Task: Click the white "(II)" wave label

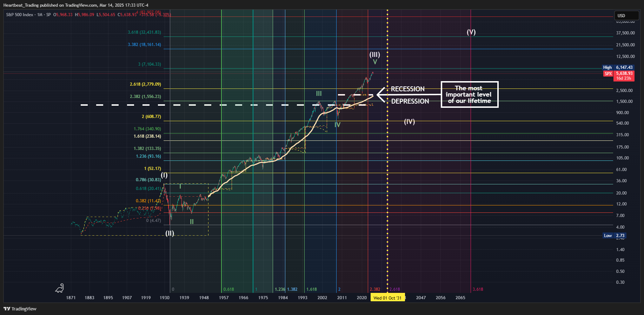Action: point(170,233)
